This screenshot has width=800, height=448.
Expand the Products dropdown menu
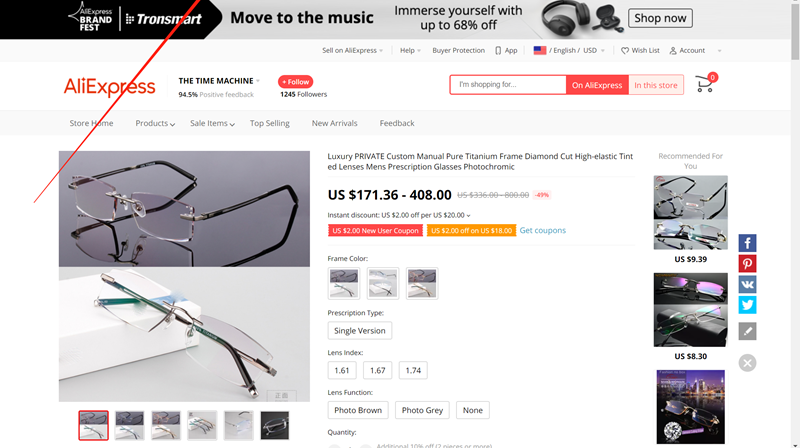(x=155, y=123)
